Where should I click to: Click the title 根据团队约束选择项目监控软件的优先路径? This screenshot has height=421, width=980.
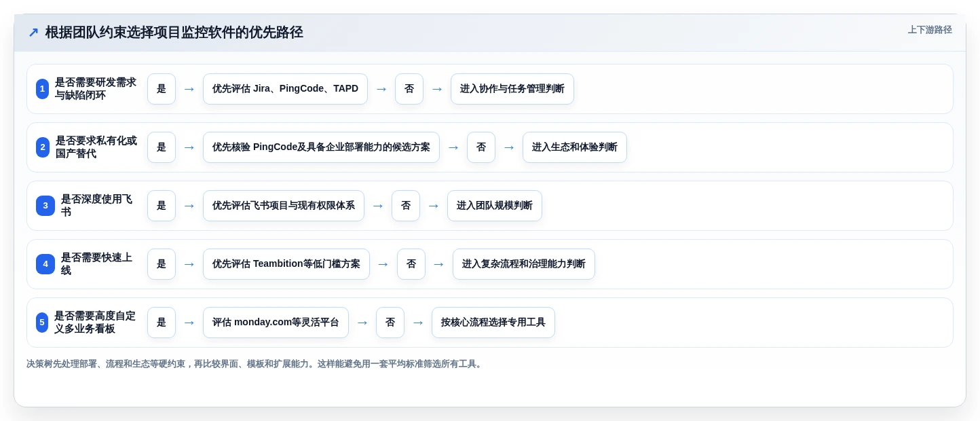[174, 33]
